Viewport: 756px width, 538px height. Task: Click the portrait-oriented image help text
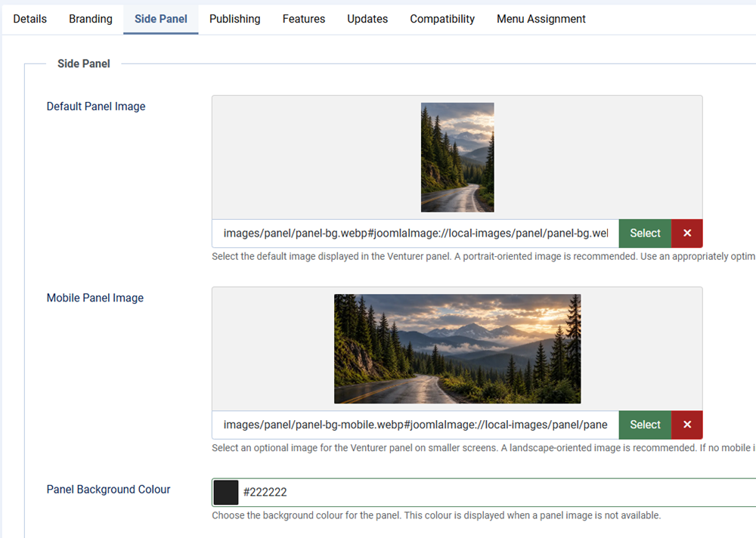[x=484, y=256]
